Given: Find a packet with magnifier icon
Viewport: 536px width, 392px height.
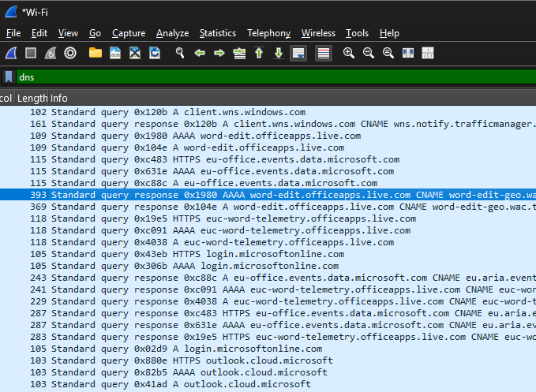Looking at the screenshot, I should point(180,53).
